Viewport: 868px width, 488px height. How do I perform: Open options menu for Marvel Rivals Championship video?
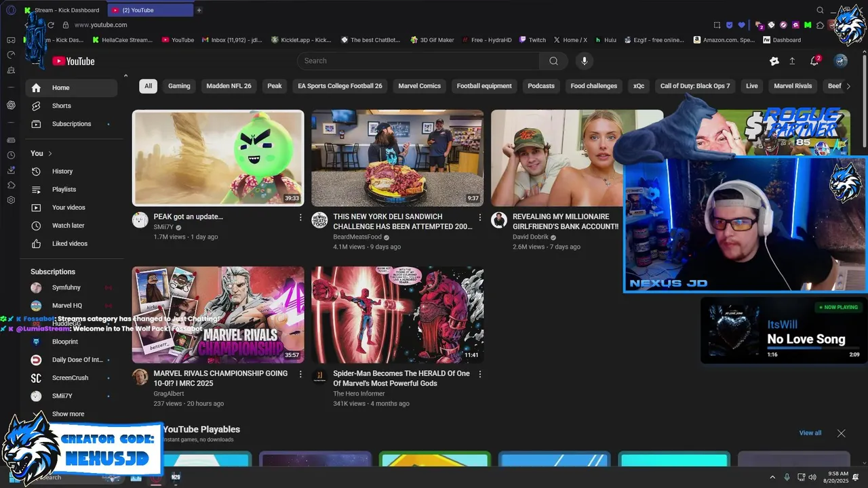(300, 374)
